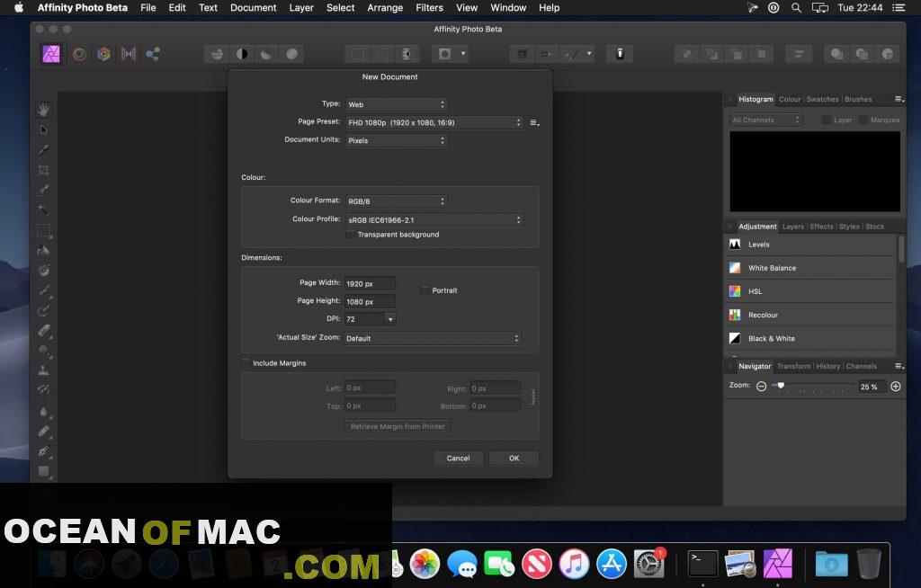Toggle Histogram Marquee checkbox
The image size is (921, 588).
[x=863, y=120]
